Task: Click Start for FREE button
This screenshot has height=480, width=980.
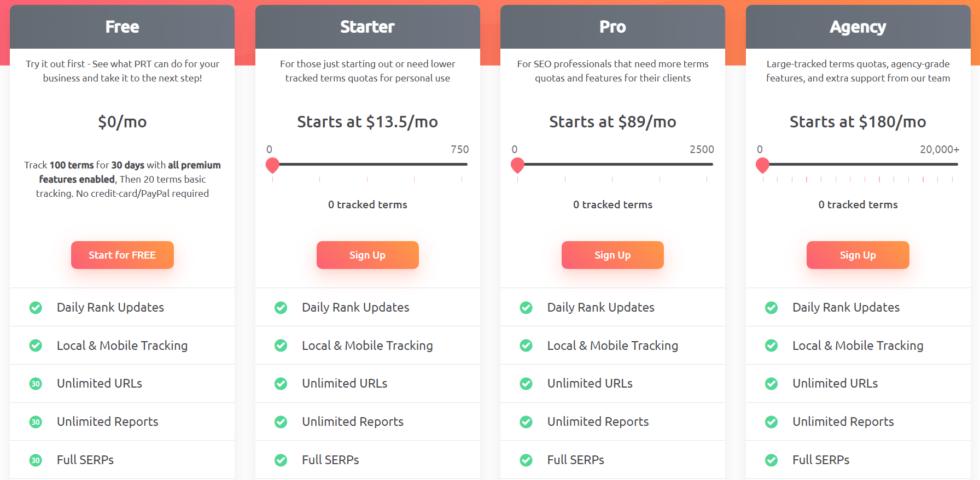Action: click(x=122, y=255)
